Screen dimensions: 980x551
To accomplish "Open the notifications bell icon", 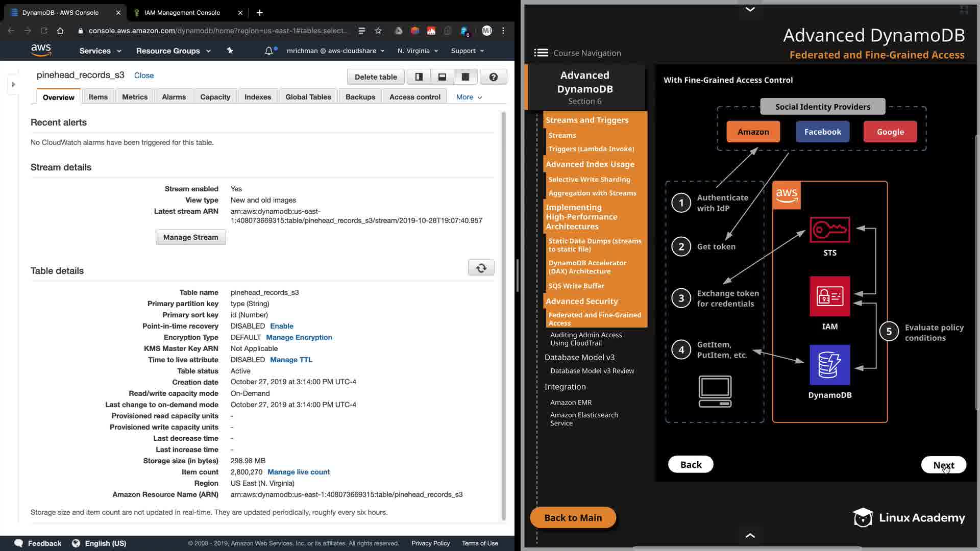I will click(268, 51).
